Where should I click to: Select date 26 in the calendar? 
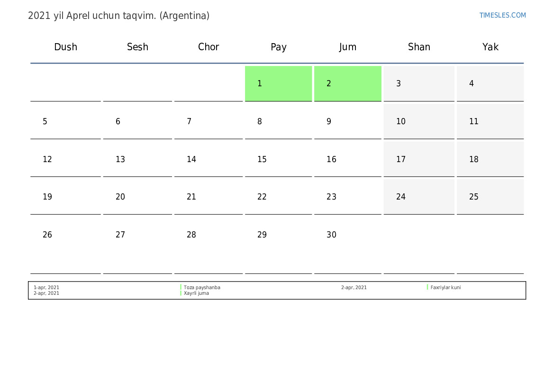point(65,246)
